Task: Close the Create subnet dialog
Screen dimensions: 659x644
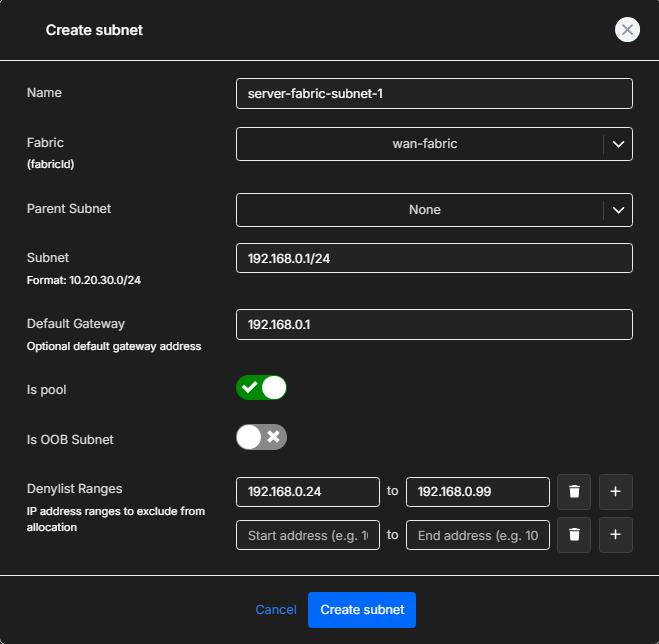Action: coord(627,30)
